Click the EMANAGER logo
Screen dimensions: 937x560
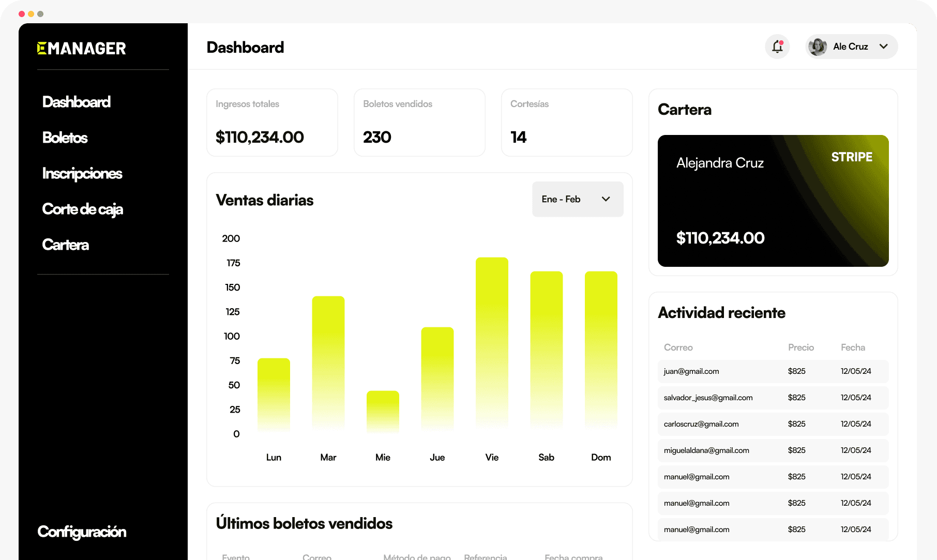tap(81, 48)
